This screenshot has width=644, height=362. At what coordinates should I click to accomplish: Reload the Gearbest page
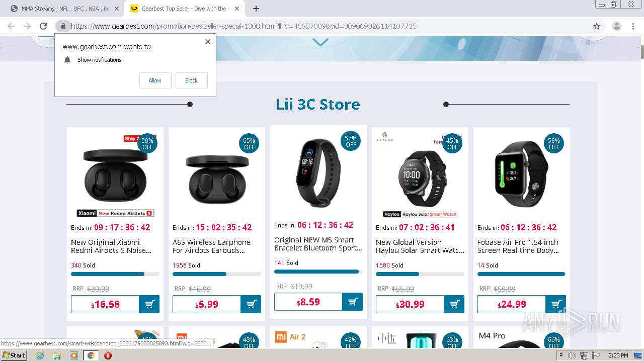(43, 26)
